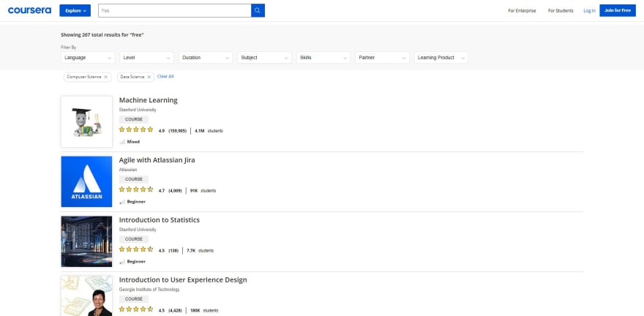644x316 pixels.
Task: Click the level bars icon beside Mixed
Action: pyautogui.click(x=122, y=142)
